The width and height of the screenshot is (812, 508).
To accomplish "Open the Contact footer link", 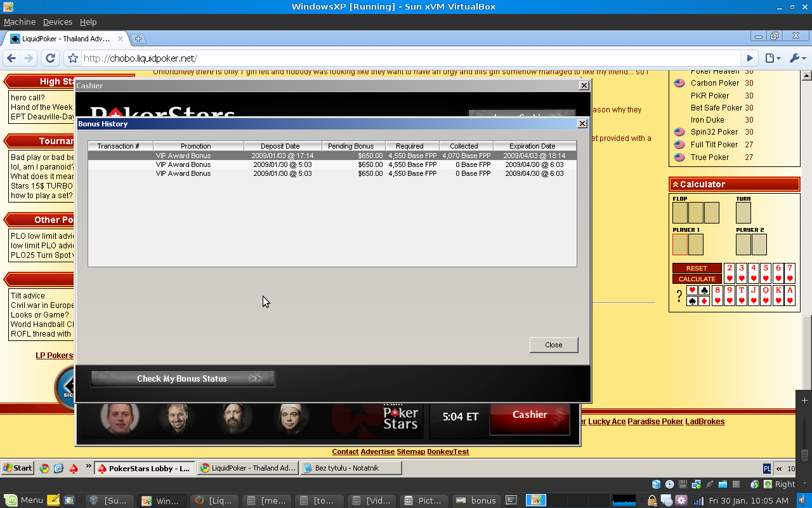I will pos(345,451).
